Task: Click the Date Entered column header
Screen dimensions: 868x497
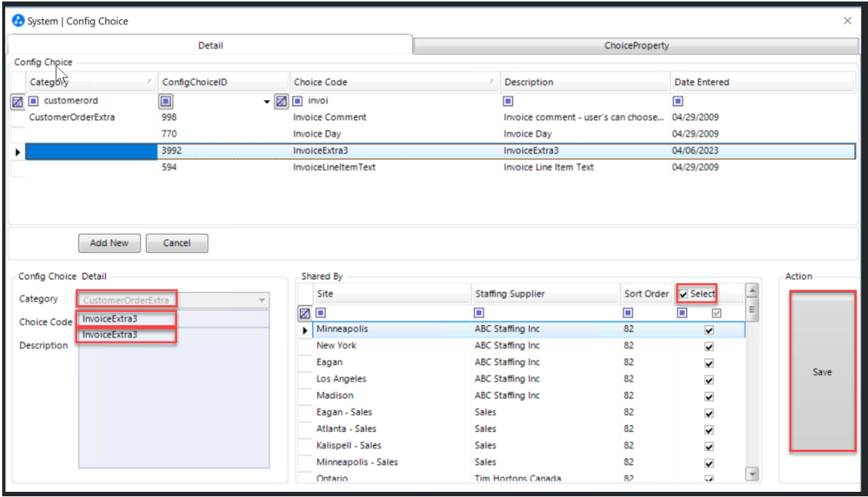Action: pyautogui.click(x=763, y=82)
